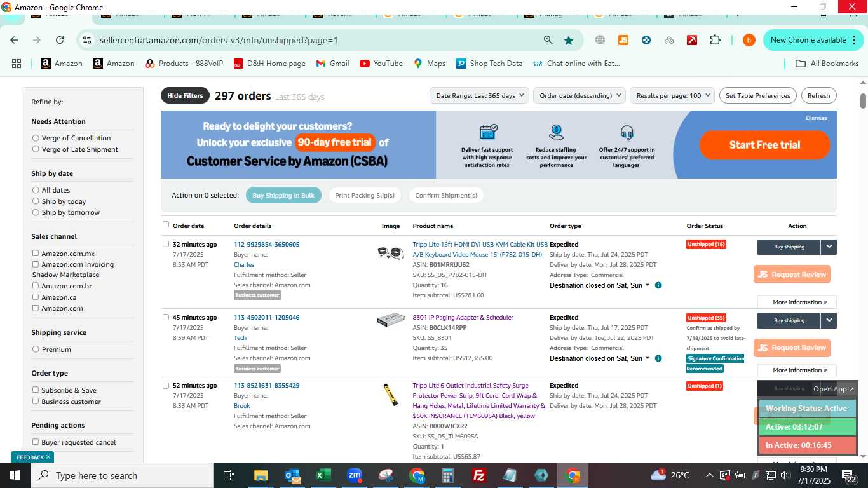
Task: Select order 112-9929854-3650605 checkbox
Action: (x=166, y=244)
